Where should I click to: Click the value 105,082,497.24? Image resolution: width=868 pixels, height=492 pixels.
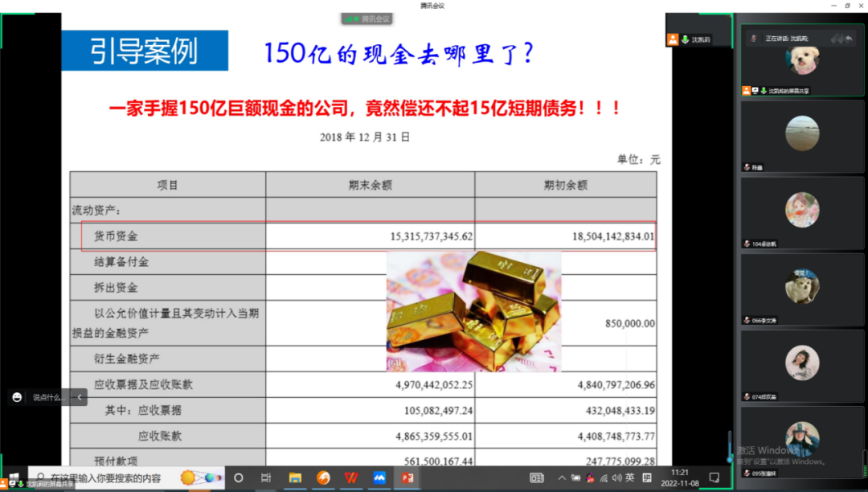[x=439, y=410]
